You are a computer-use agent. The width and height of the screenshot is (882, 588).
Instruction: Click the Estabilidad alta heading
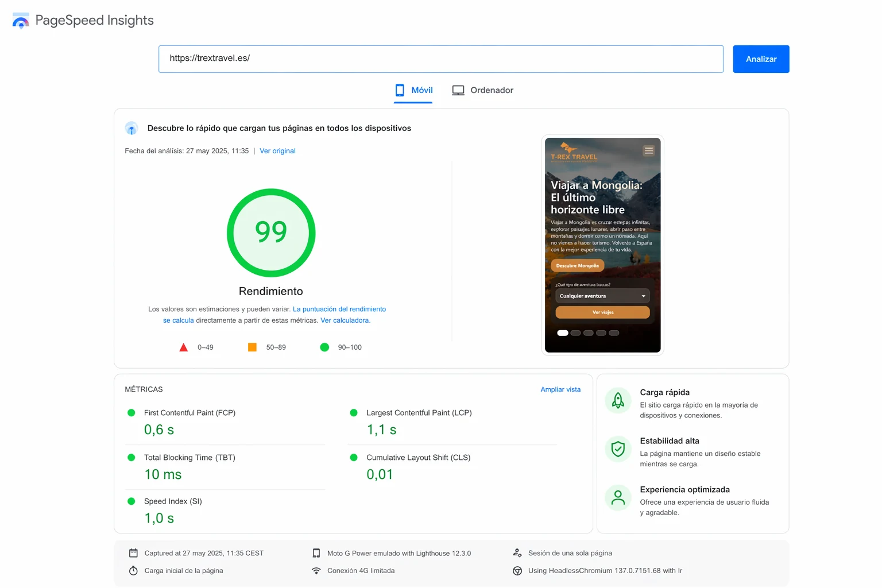tap(670, 441)
